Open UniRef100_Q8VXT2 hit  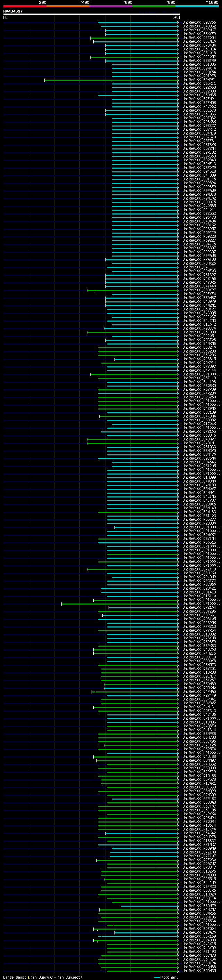coord(199,129)
